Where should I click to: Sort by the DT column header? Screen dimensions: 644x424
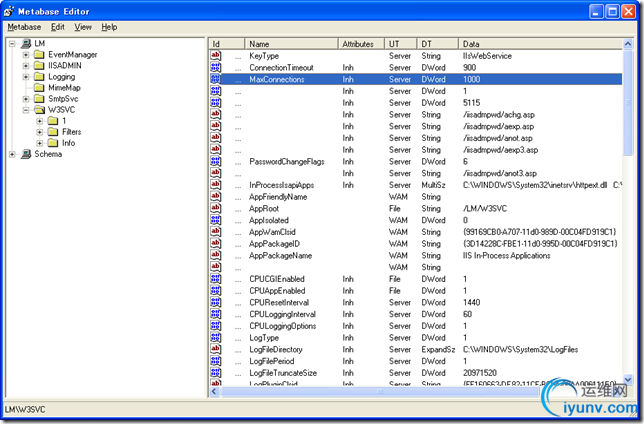(437, 44)
